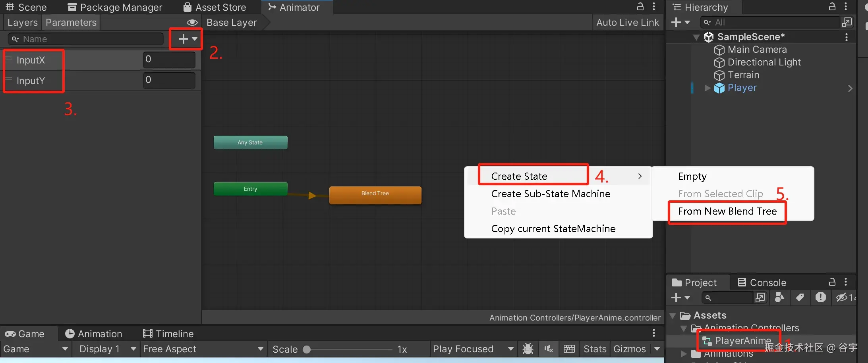
Task: Click the parameter Name search field
Action: (86, 39)
